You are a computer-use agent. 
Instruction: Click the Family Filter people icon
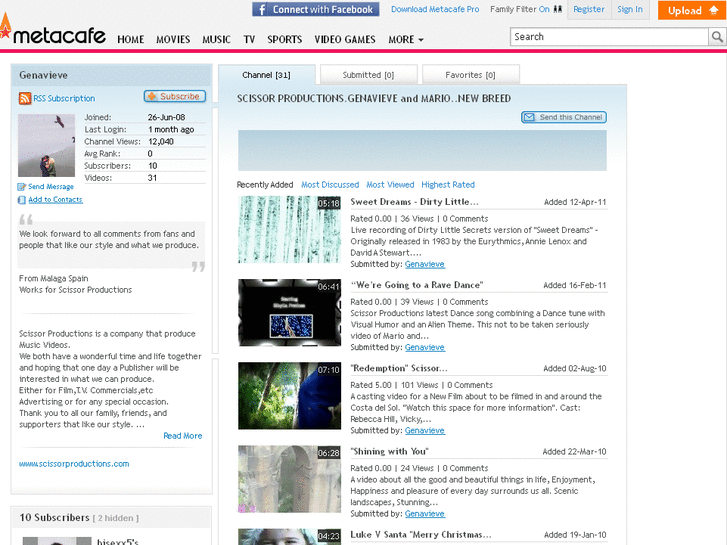click(557, 10)
